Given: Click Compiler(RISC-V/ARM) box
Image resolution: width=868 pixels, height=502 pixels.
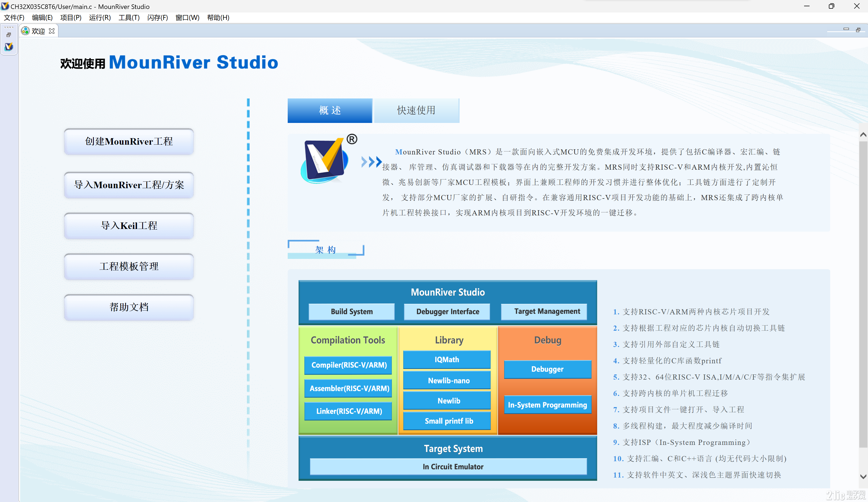Looking at the screenshot, I should tap(348, 365).
